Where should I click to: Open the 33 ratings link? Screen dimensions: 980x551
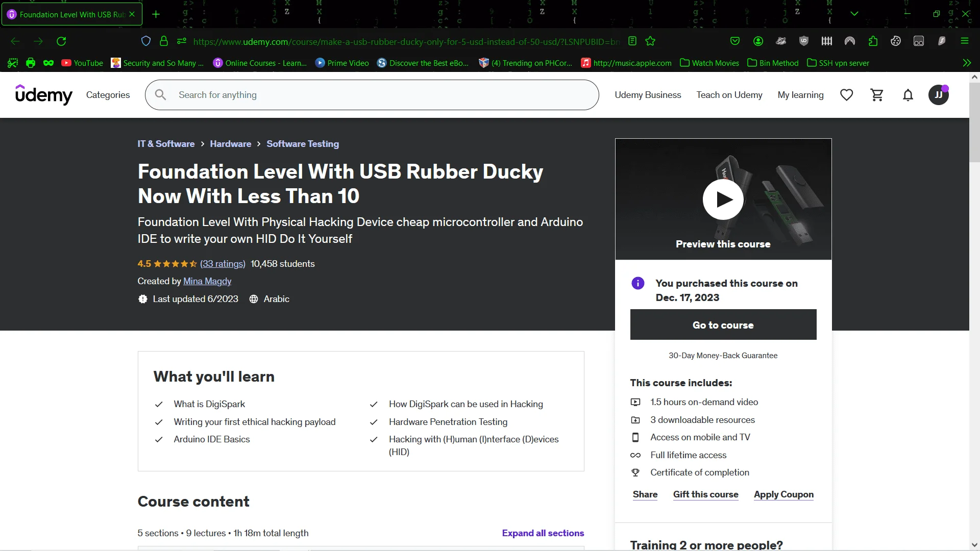click(223, 264)
